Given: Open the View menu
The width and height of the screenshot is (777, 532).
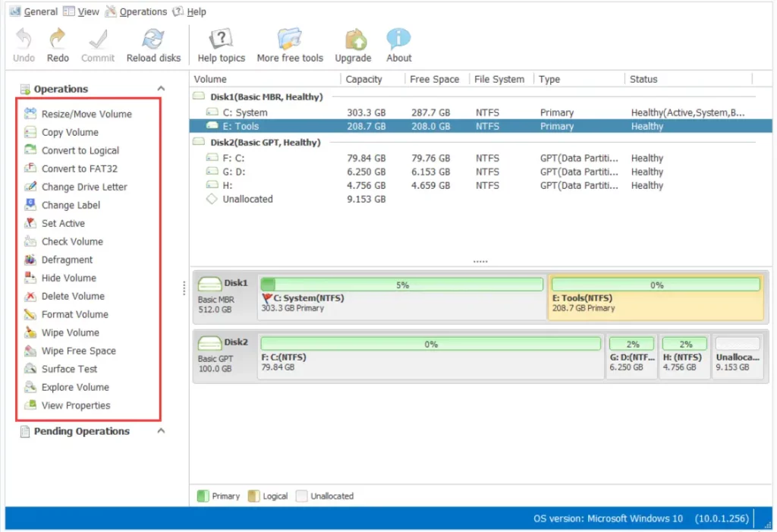Looking at the screenshot, I should (88, 11).
